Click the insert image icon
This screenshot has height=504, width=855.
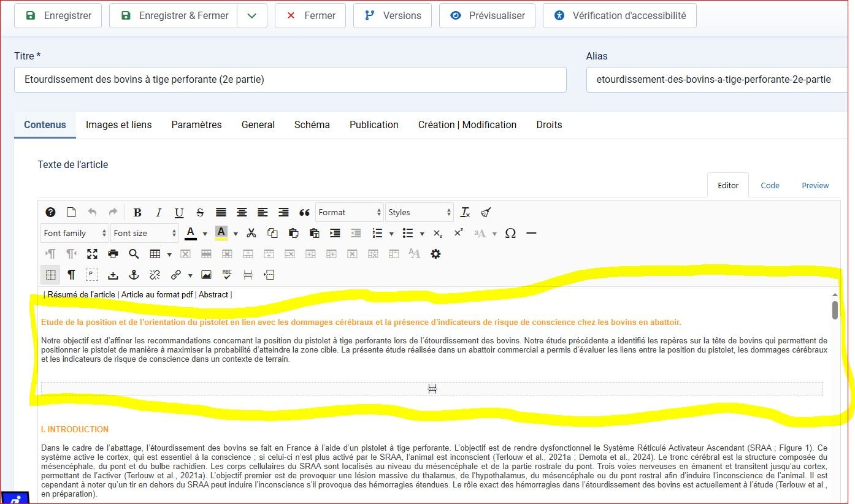click(x=206, y=275)
